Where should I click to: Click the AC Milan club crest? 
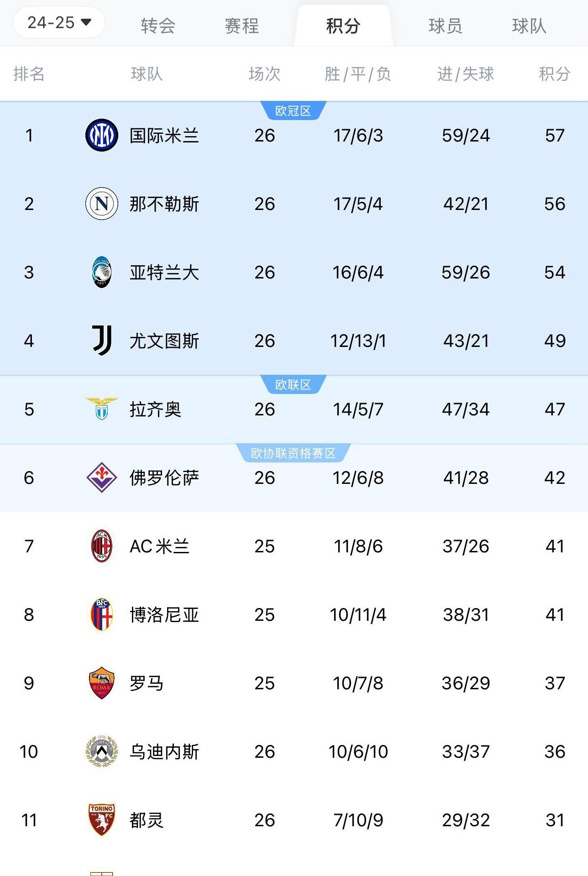[101, 546]
